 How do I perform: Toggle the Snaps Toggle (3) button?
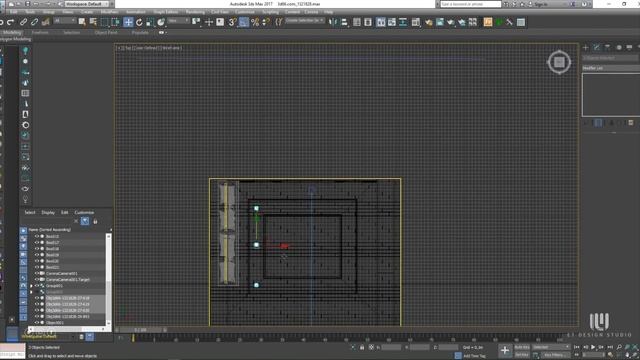(x=233, y=22)
